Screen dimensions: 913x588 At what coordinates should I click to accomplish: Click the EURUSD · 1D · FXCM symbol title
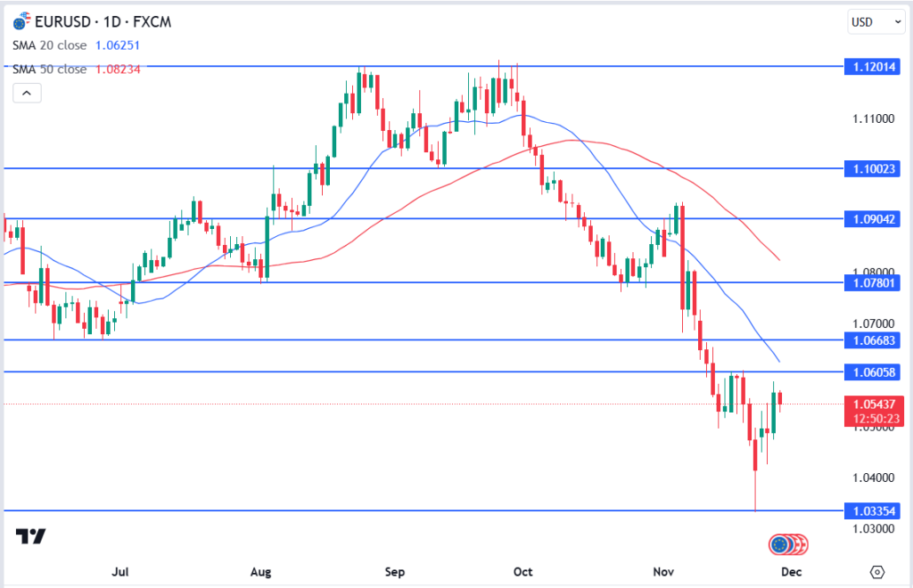[94, 19]
